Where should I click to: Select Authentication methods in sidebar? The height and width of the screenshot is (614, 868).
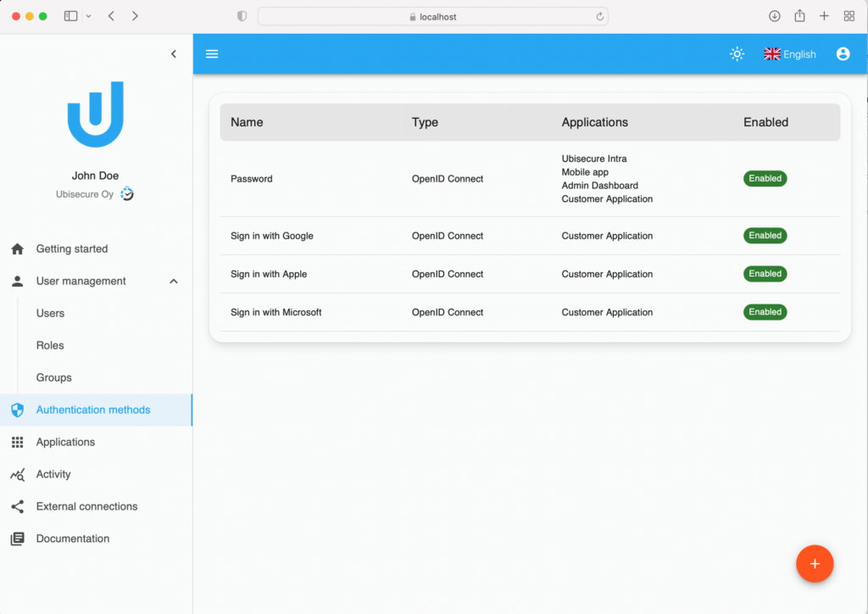tap(97, 410)
